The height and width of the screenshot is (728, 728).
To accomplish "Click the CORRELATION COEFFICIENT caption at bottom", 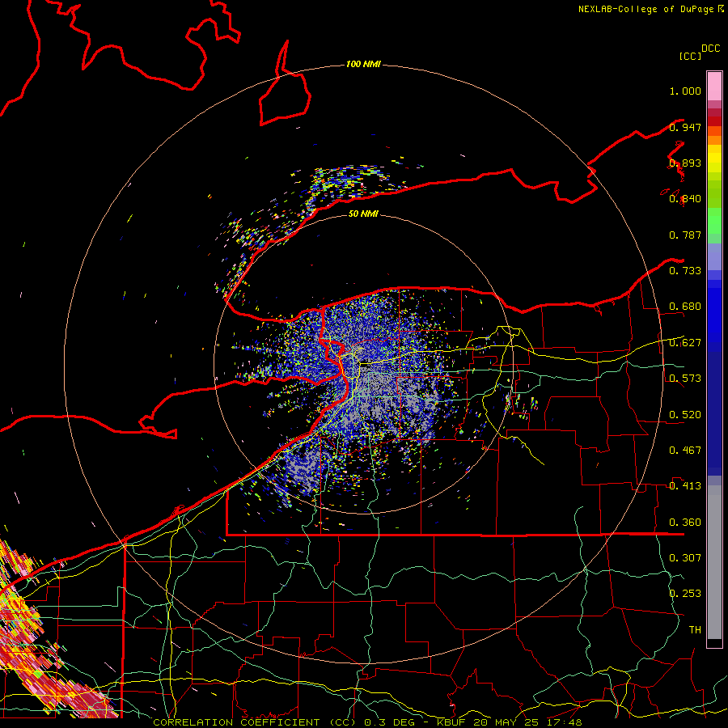I will [367, 722].
